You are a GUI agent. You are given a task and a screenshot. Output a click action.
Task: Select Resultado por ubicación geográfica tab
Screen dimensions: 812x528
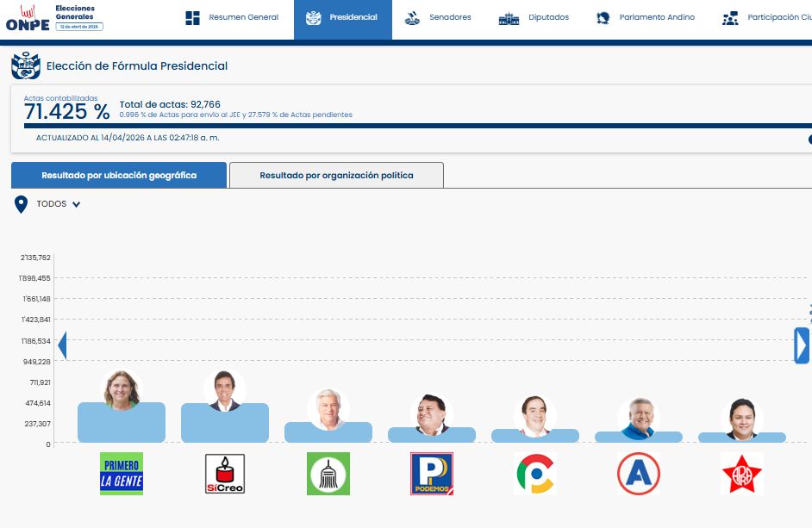coord(119,175)
